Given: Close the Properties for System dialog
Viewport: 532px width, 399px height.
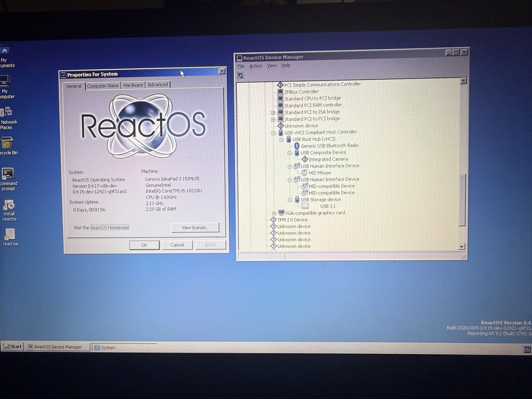Looking at the screenshot, I should pyautogui.click(x=222, y=71).
